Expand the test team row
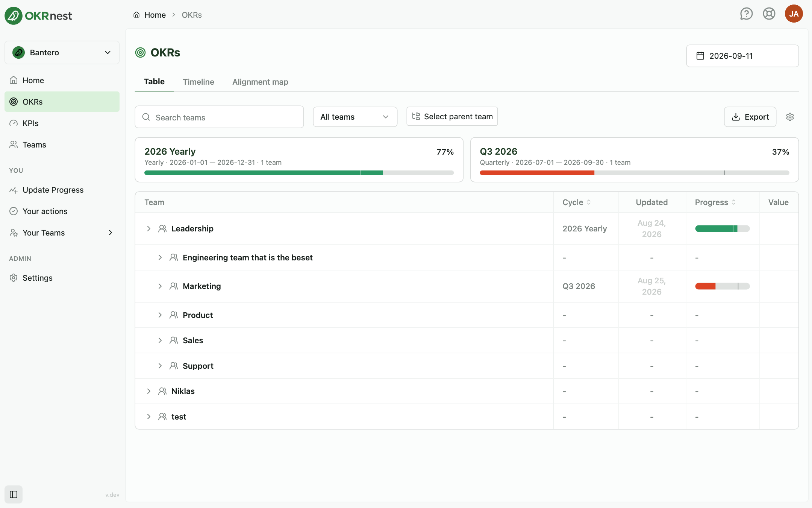Screen dimensions: 812x508 click(x=149, y=417)
